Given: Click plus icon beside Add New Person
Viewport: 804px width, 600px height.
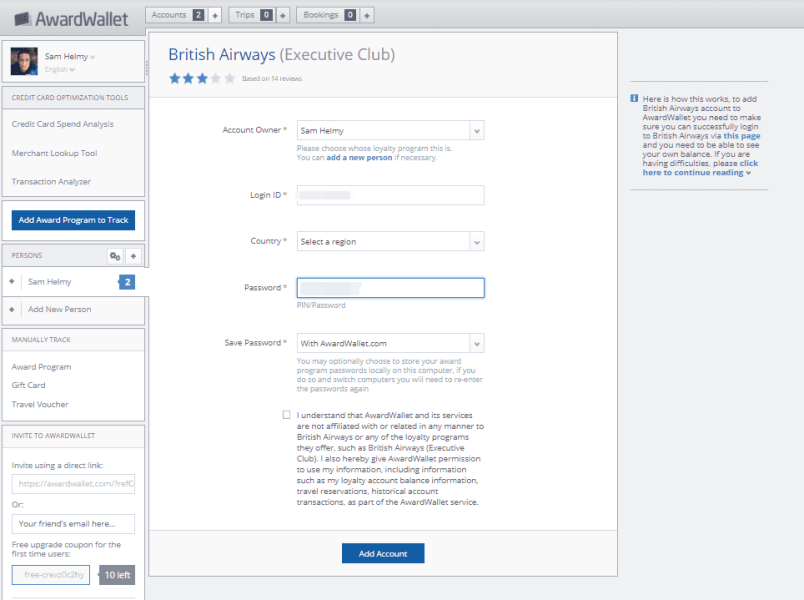Looking at the screenshot, I should click(11, 309).
